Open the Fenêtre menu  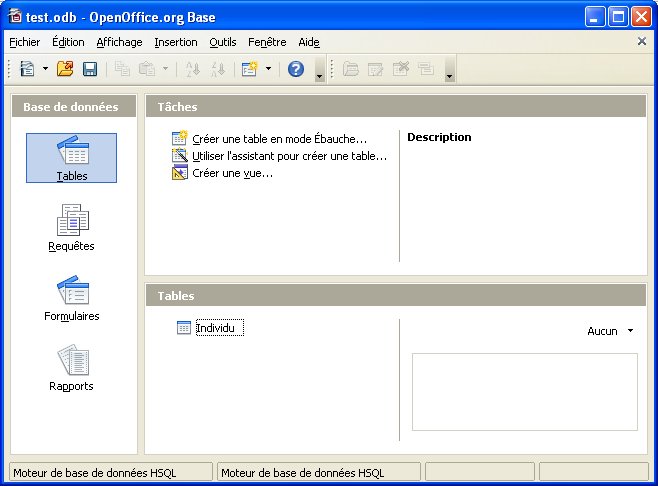[x=267, y=42]
